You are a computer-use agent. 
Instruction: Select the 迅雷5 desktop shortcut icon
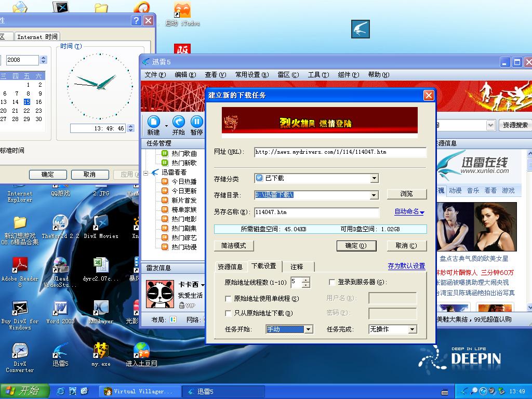[x=60, y=351]
